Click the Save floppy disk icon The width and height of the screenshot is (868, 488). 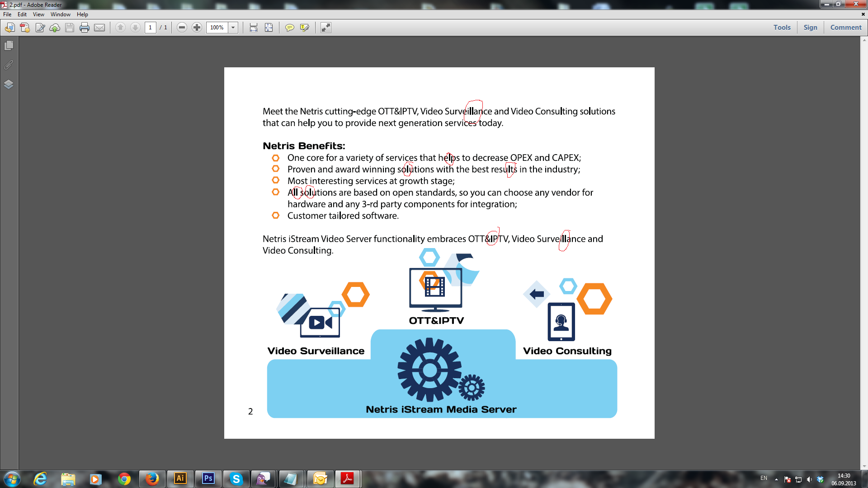70,28
